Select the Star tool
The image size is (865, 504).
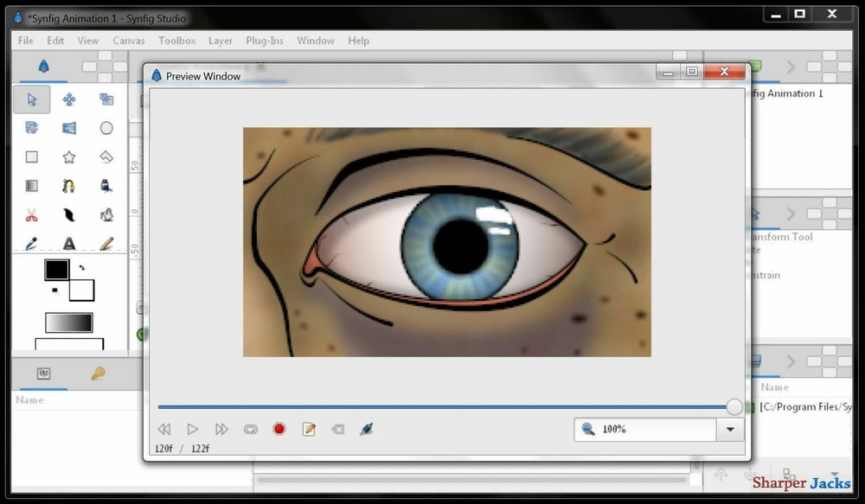coord(69,157)
